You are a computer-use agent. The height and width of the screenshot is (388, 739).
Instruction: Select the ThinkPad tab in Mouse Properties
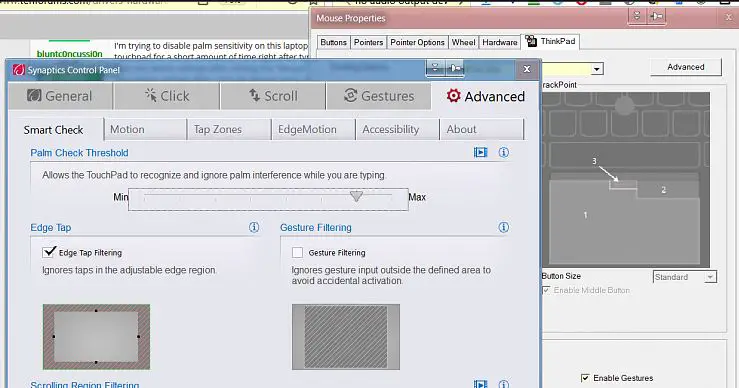550,41
